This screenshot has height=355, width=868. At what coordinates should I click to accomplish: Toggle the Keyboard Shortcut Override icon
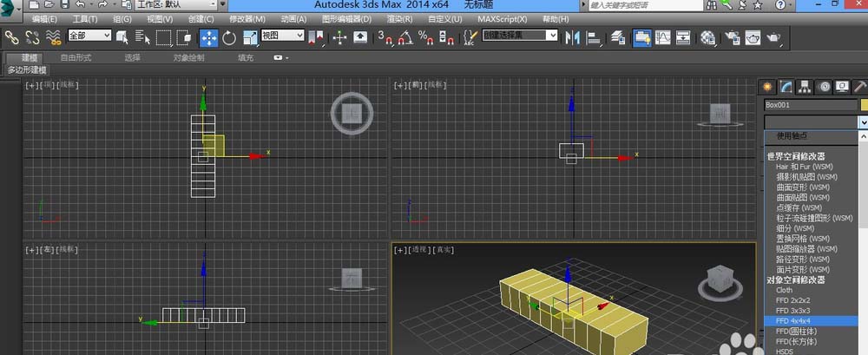360,37
